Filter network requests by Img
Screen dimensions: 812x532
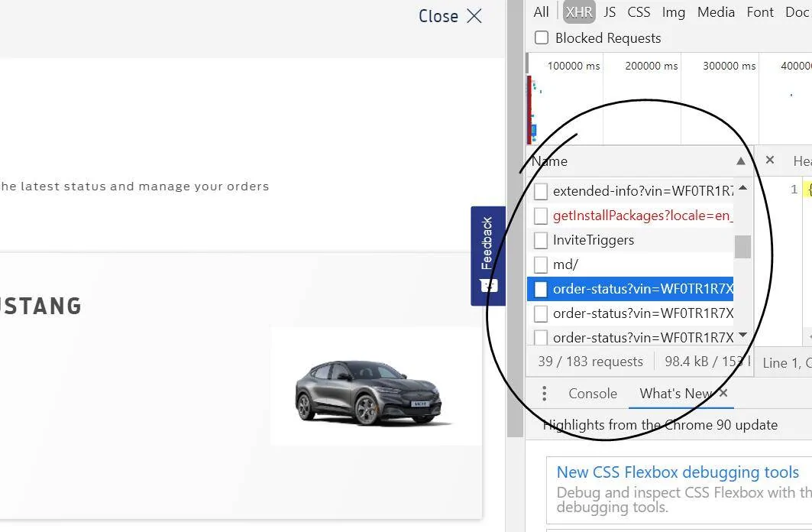pyautogui.click(x=673, y=12)
